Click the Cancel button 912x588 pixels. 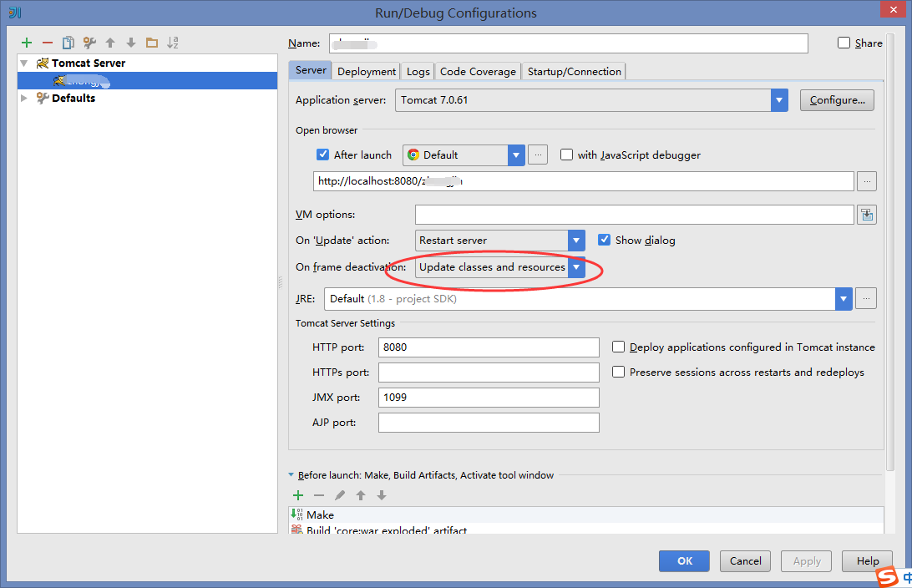[x=745, y=560]
